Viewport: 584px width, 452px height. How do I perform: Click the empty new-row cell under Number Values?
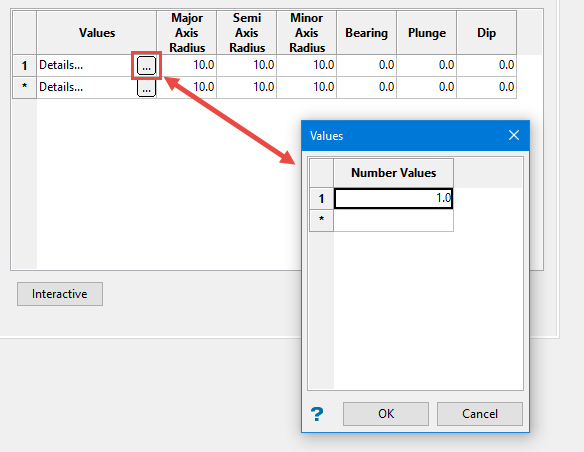coord(394,220)
